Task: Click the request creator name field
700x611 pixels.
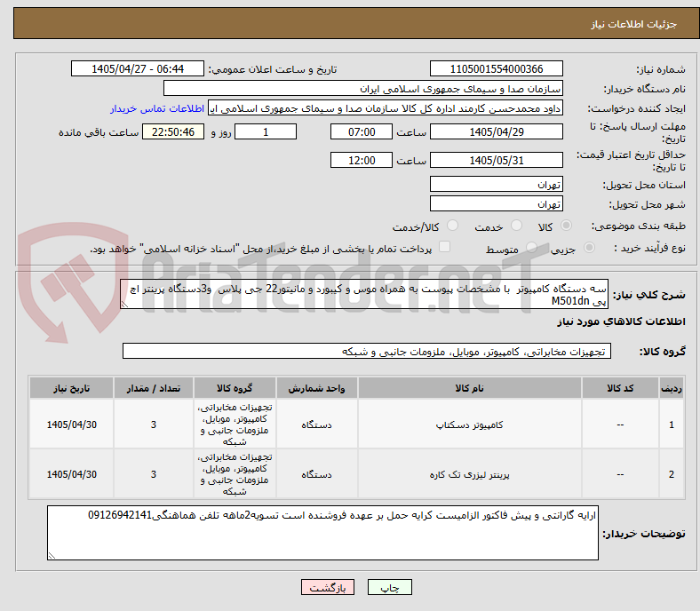Action: [x=386, y=108]
